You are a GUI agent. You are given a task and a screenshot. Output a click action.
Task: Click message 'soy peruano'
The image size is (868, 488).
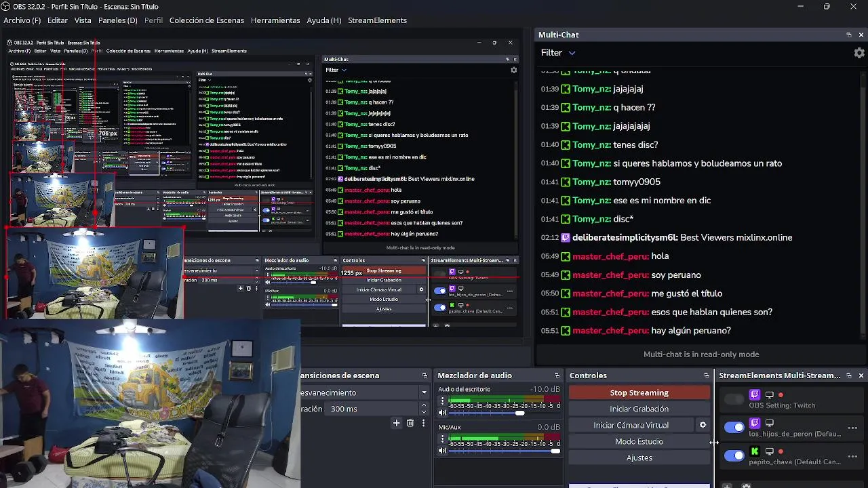pos(675,274)
